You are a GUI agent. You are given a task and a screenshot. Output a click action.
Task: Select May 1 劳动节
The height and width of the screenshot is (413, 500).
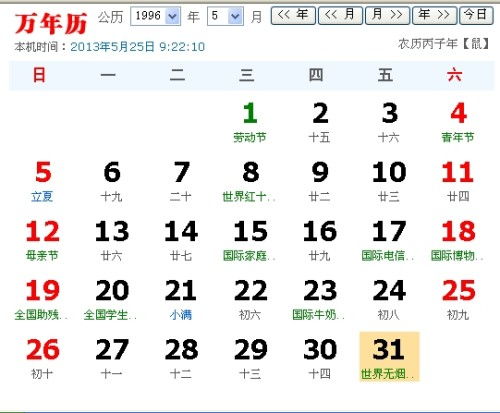(x=250, y=123)
